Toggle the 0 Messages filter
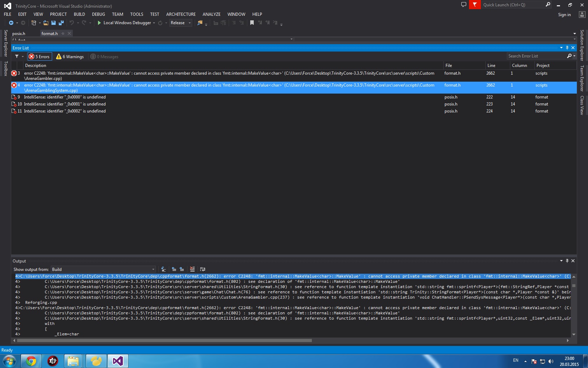Viewport: 588px width, 368px height. (104, 56)
